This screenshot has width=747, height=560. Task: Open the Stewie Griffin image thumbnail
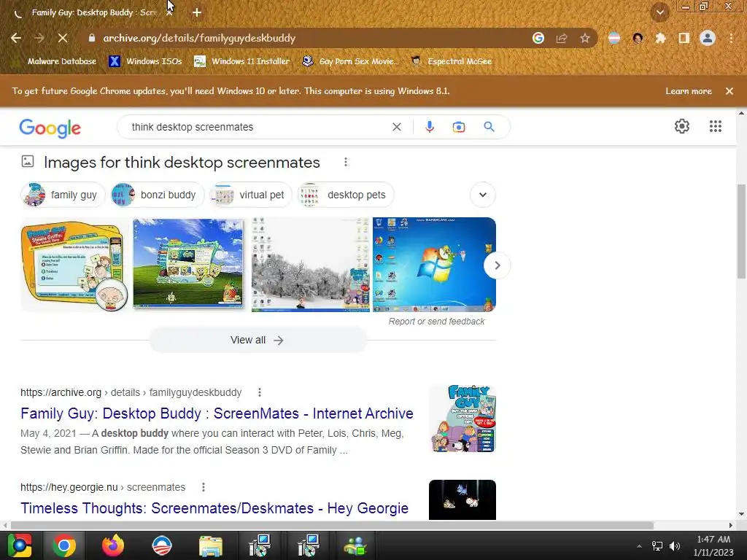coord(75,265)
